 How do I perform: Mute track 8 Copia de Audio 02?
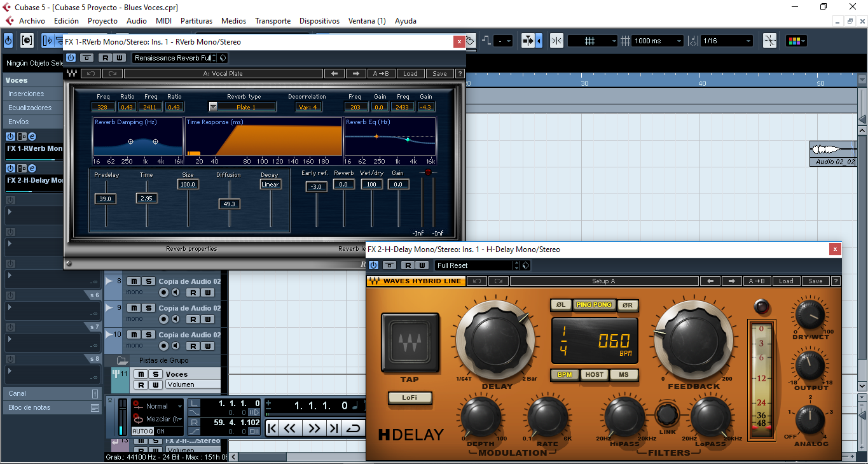134,281
